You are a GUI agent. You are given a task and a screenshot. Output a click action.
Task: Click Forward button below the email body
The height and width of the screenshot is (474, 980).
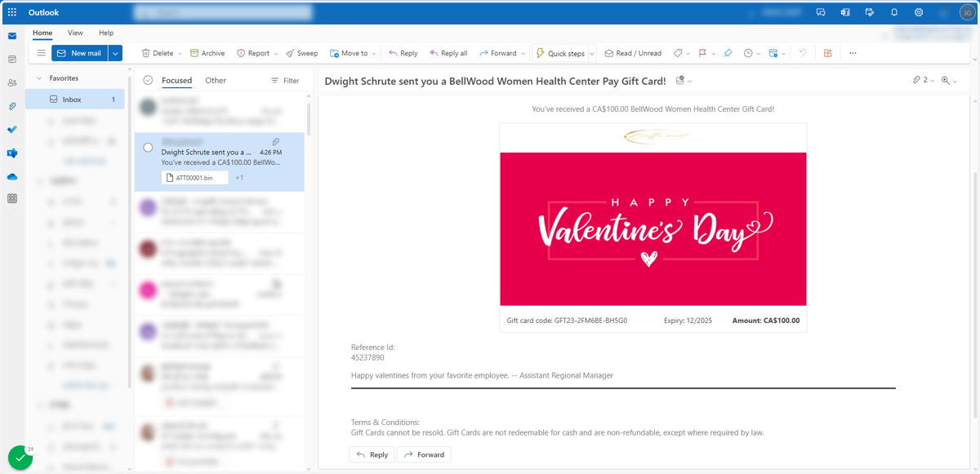(x=424, y=454)
